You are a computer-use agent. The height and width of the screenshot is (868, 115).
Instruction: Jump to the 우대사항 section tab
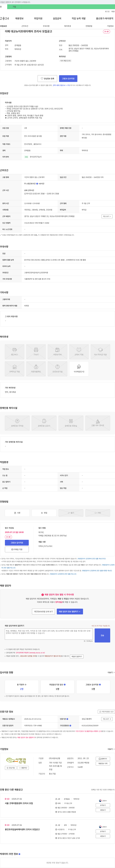pos(46,26)
